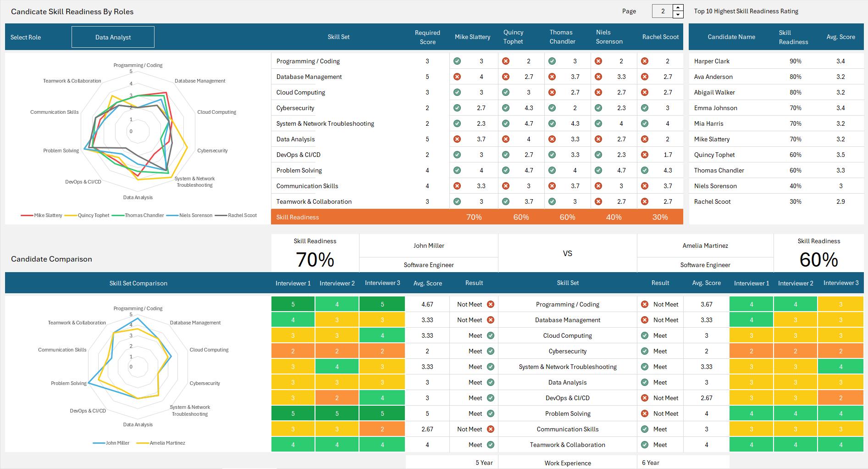Click Rachel Scoot's 30% readiness in summary row
The height and width of the screenshot is (469, 868).
660,217
